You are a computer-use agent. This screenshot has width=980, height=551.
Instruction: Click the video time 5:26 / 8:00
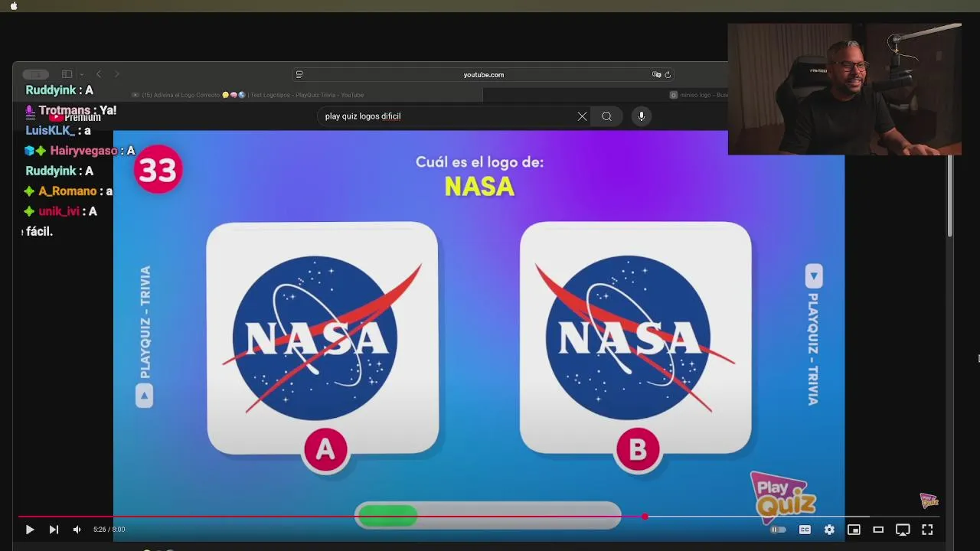coord(109,530)
